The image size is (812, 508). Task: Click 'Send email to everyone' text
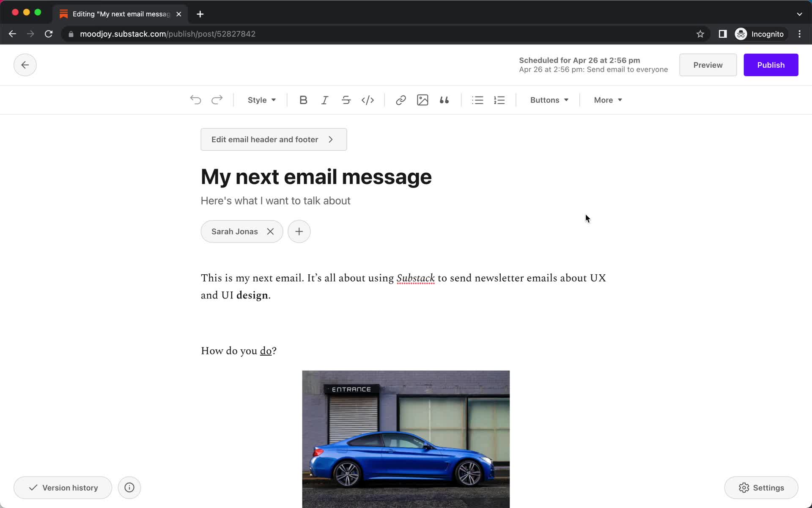(x=627, y=69)
